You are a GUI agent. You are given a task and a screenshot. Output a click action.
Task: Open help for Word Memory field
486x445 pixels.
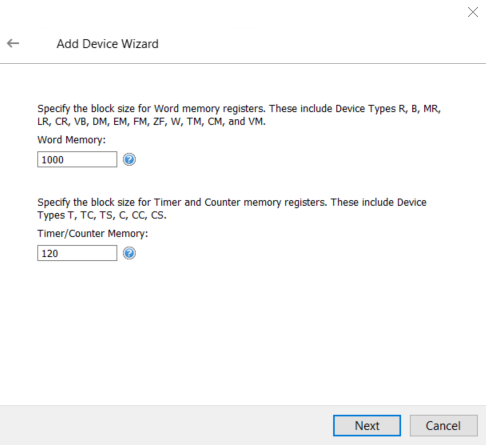tap(129, 160)
